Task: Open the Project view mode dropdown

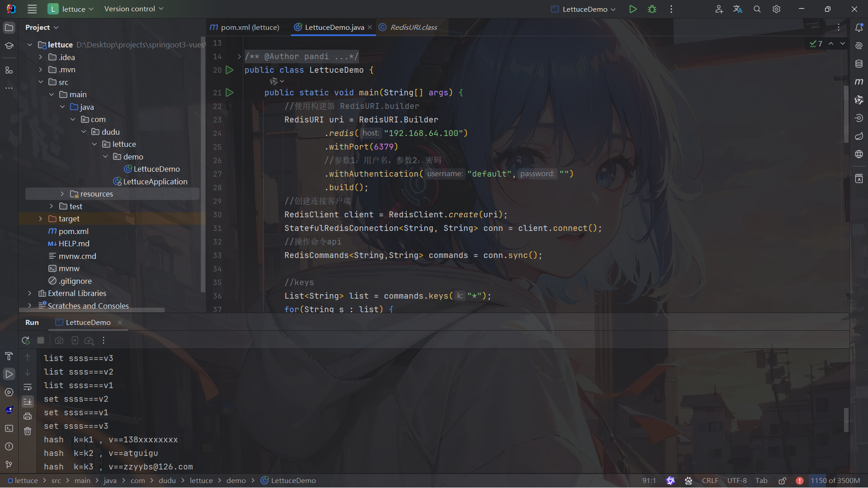Action: click(x=42, y=28)
